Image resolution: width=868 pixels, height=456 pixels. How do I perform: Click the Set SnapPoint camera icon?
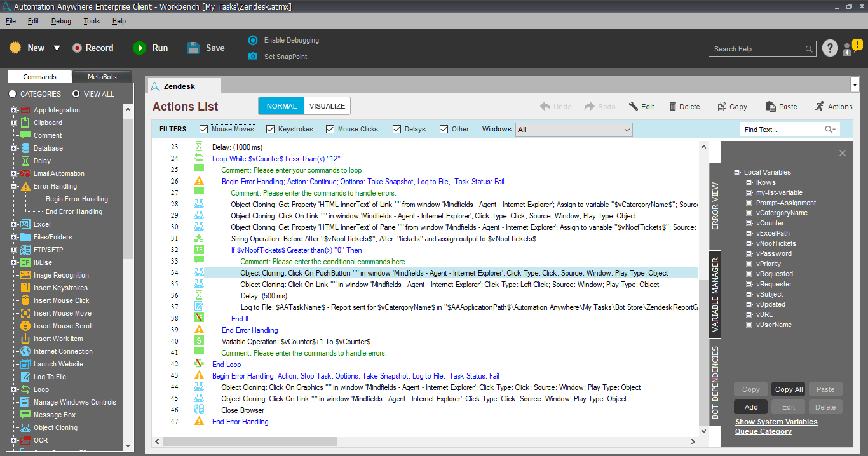coord(253,57)
